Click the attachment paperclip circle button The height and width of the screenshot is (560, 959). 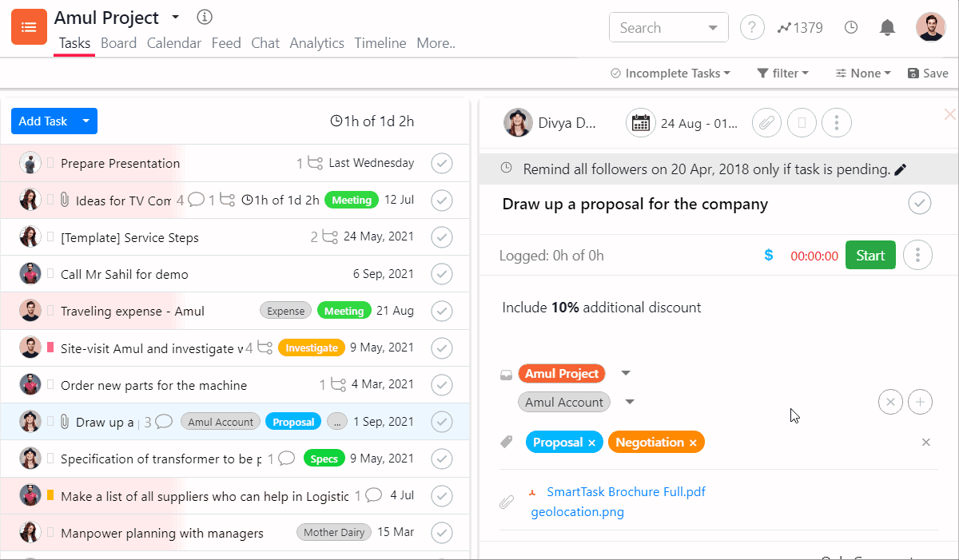point(766,123)
